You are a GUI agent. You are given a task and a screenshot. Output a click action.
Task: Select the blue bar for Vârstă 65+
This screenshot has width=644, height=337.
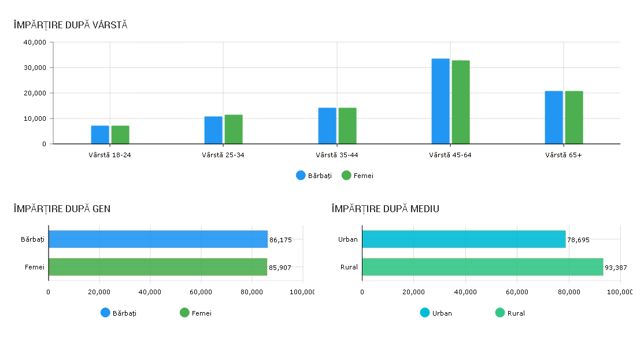[553, 117]
